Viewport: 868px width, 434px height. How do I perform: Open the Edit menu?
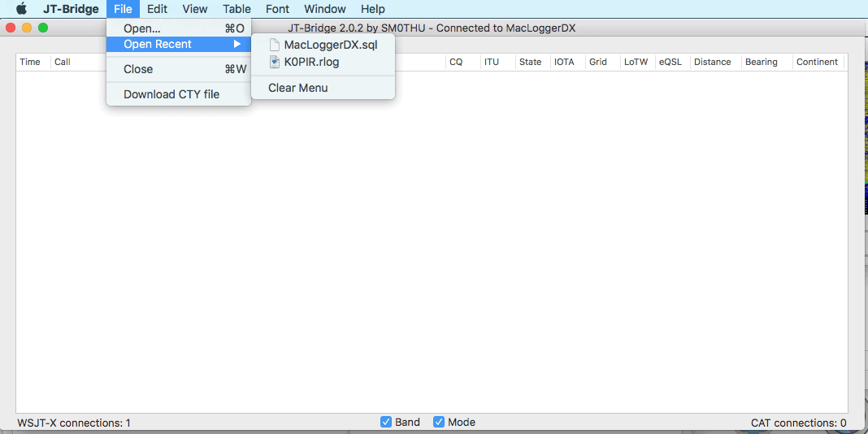tap(157, 9)
